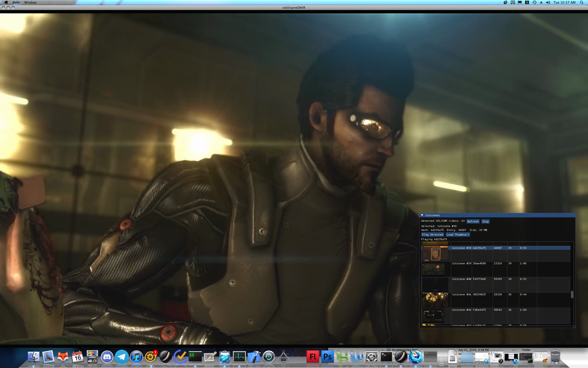
Task: Select the "Cutscene #39" row label
Action: (x=461, y=263)
